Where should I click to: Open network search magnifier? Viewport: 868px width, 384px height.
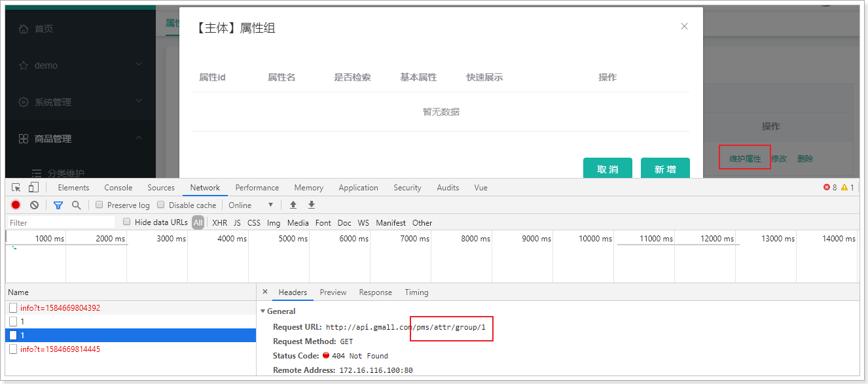tap(77, 205)
